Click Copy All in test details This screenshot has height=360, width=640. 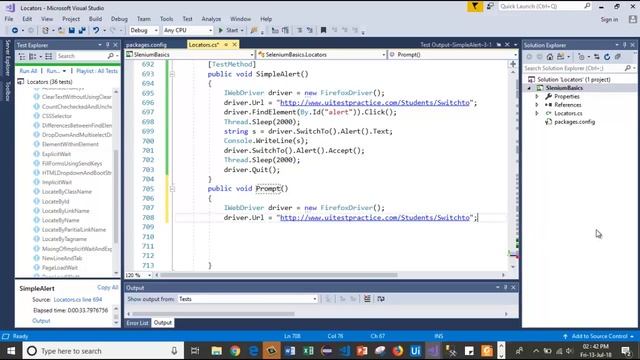[x=107, y=287]
